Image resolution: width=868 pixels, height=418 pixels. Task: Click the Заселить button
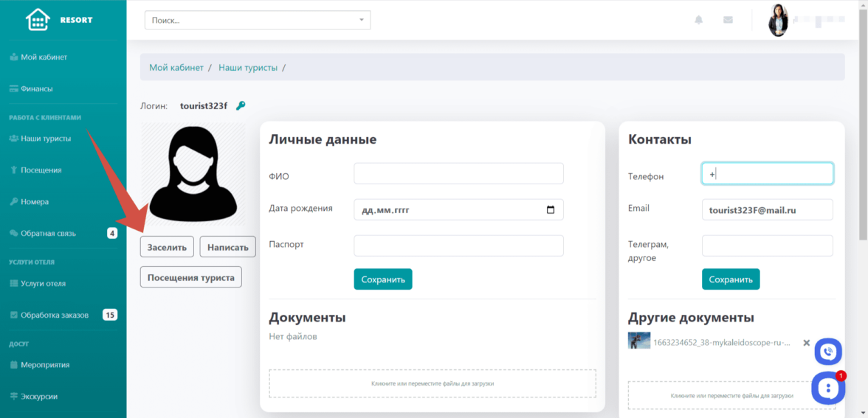pyautogui.click(x=167, y=246)
